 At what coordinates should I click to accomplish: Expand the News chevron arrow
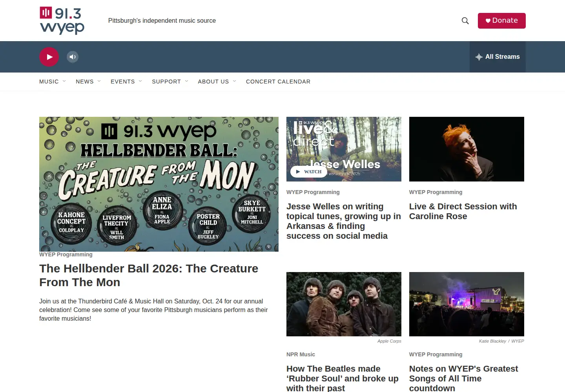99,81
